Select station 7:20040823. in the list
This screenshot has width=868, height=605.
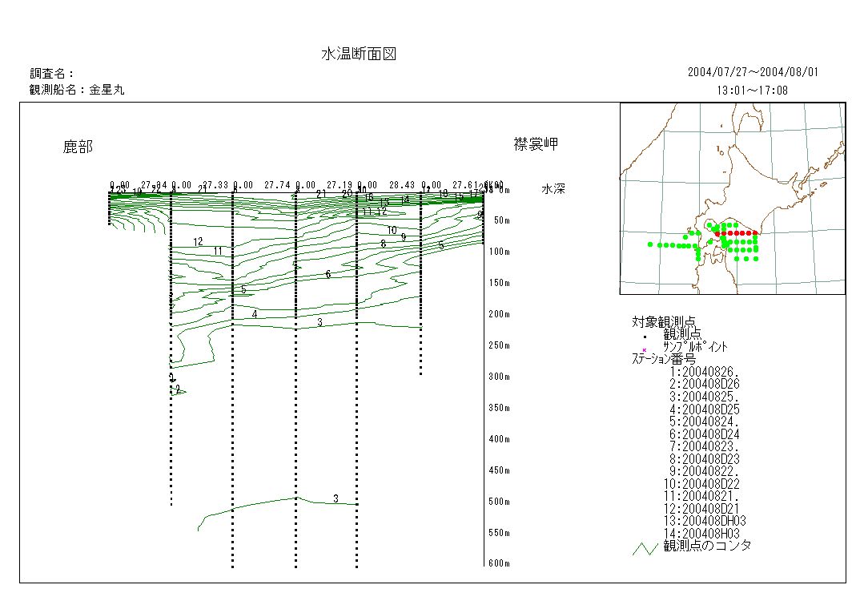tap(706, 446)
